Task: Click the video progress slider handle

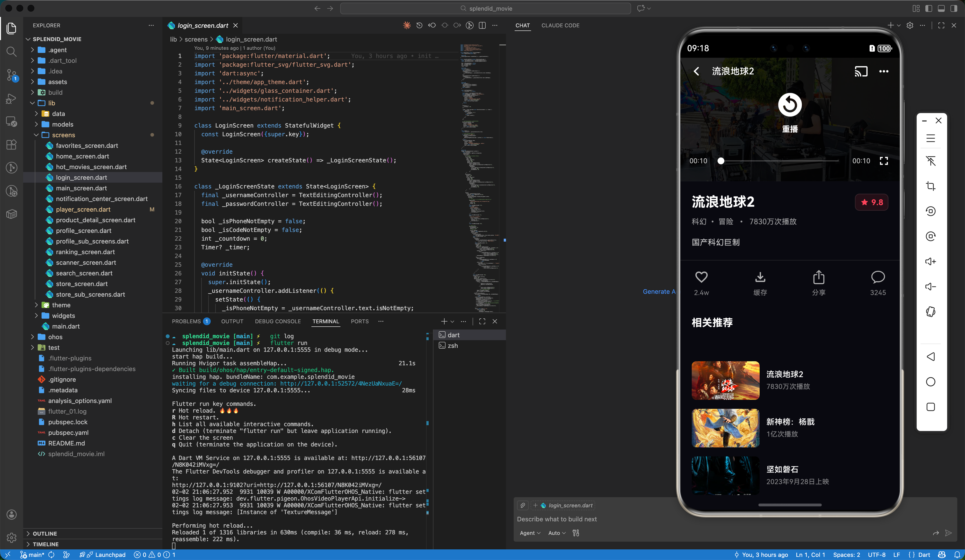Action: click(x=721, y=161)
